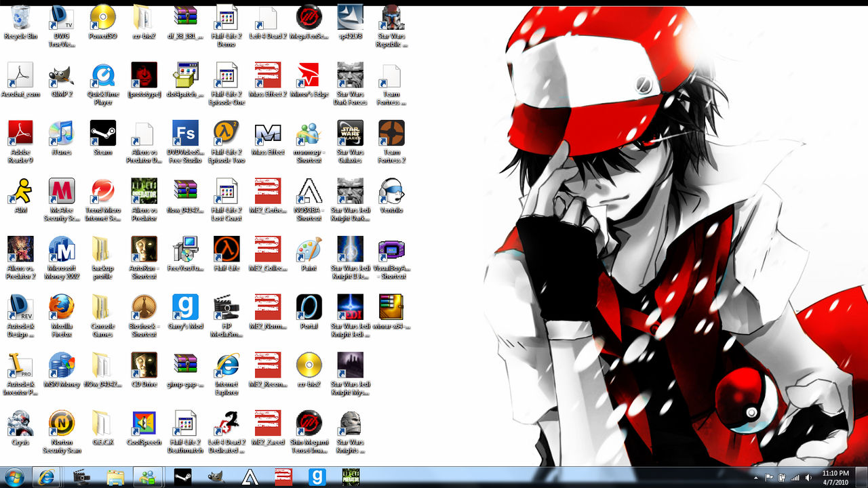The width and height of the screenshot is (868, 488).
Task: Switch to Mass Effect 2 taskbar button
Action: (283, 476)
